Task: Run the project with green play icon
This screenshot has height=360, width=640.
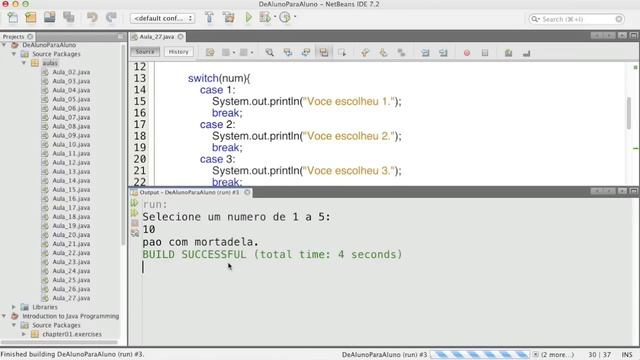Action: [x=248, y=18]
